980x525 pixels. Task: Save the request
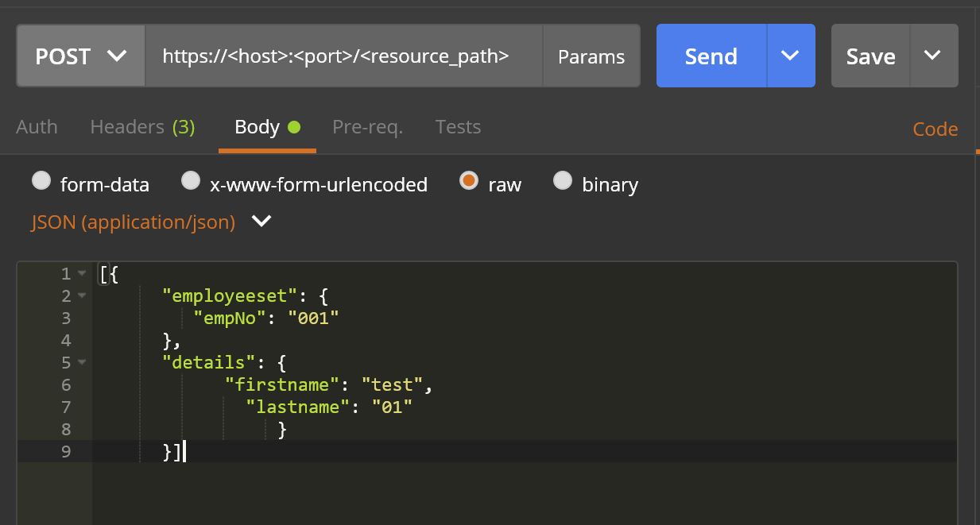tap(870, 56)
